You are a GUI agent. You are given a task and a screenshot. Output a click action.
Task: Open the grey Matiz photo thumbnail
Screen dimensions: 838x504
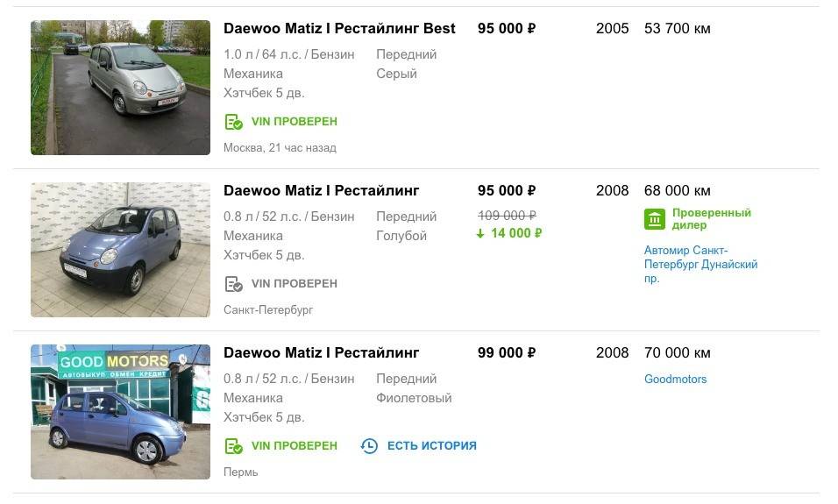[120, 88]
